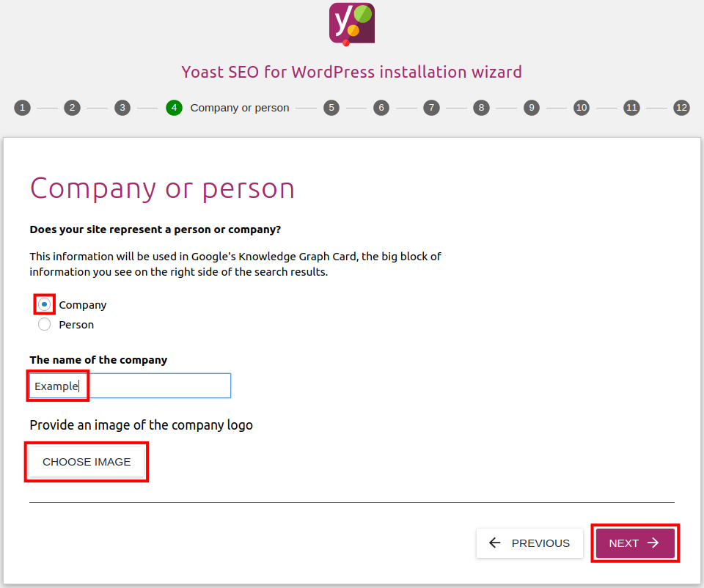Click the Yoast SEO logo icon
The width and height of the screenshot is (704, 588).
pos(351,23)
